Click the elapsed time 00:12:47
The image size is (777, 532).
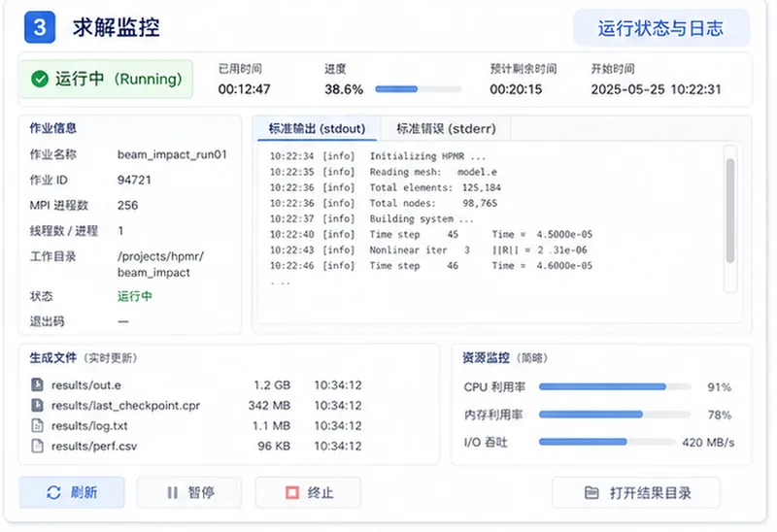click(x=245, y=89)
